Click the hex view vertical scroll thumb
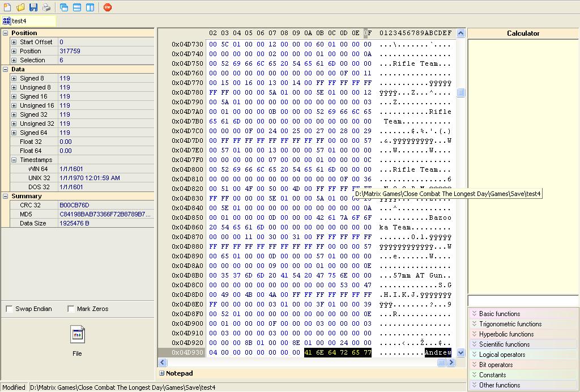This screenshot has width=580, height=392. (460, 92)
